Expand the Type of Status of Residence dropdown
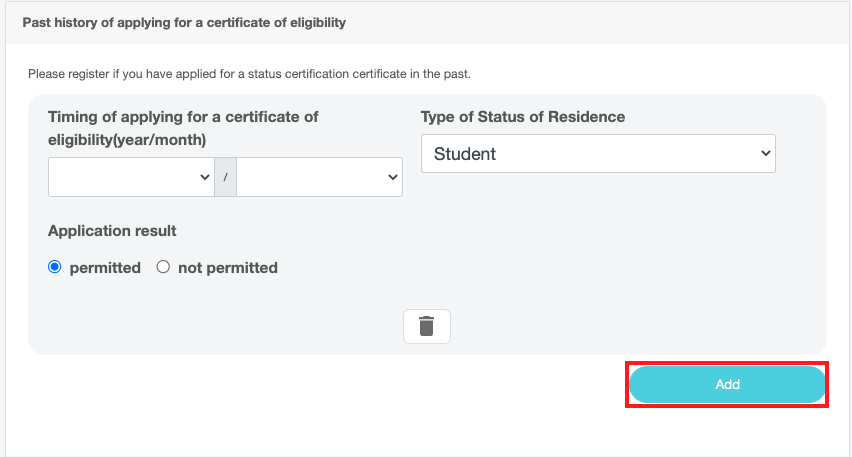Image resolution: width=852 pixels, height=457 pixels. [x=598, y=154]
